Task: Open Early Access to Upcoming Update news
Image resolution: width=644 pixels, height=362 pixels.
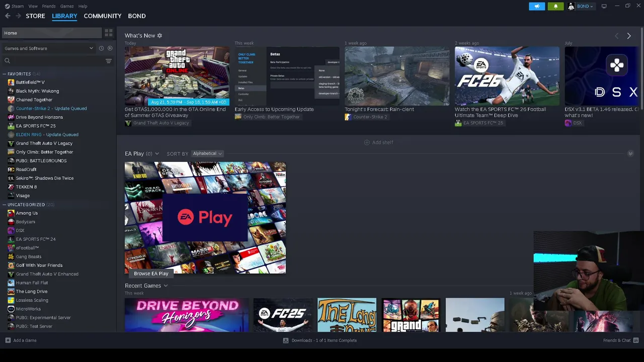Action: (287, 76)
